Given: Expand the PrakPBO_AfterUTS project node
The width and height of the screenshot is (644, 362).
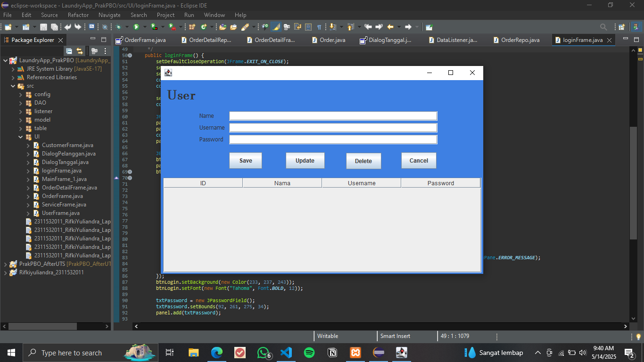Looking at the screenshot, I should click(x=6, y=264).
